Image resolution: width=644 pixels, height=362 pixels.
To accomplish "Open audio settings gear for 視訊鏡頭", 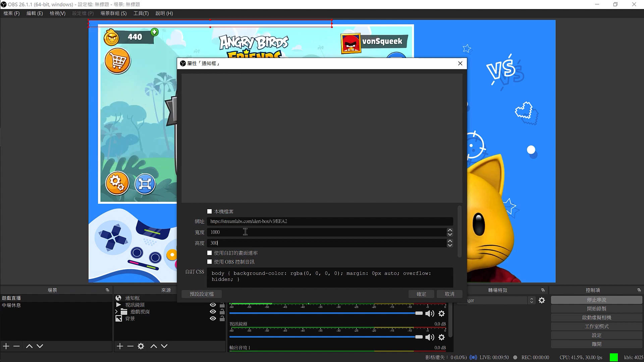I will (442, 337).
